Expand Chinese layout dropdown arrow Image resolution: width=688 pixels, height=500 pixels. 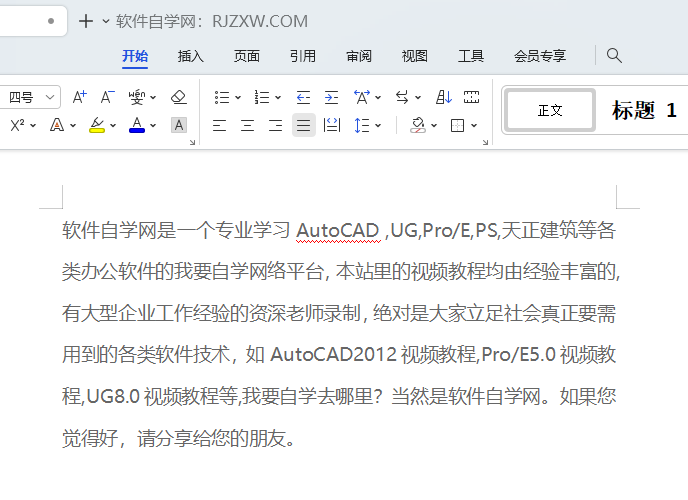pos(378,97)
